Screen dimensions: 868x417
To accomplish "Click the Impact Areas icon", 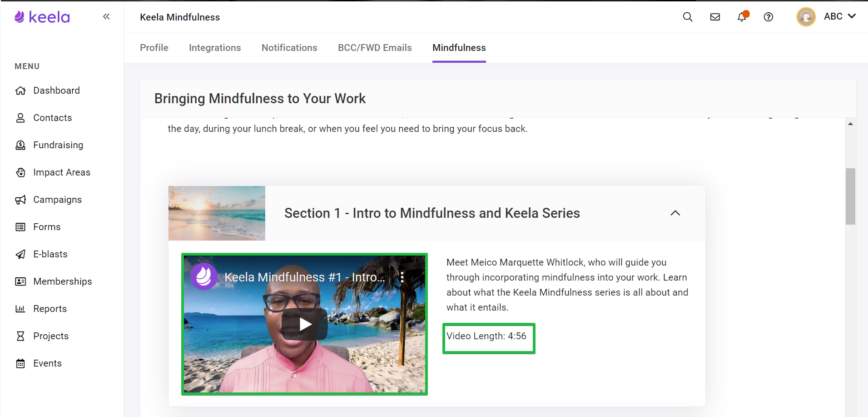I will click(20, 172).
